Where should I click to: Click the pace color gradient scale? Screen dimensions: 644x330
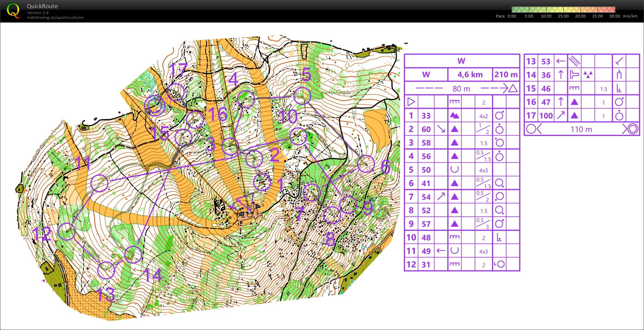tap(563, 10)
